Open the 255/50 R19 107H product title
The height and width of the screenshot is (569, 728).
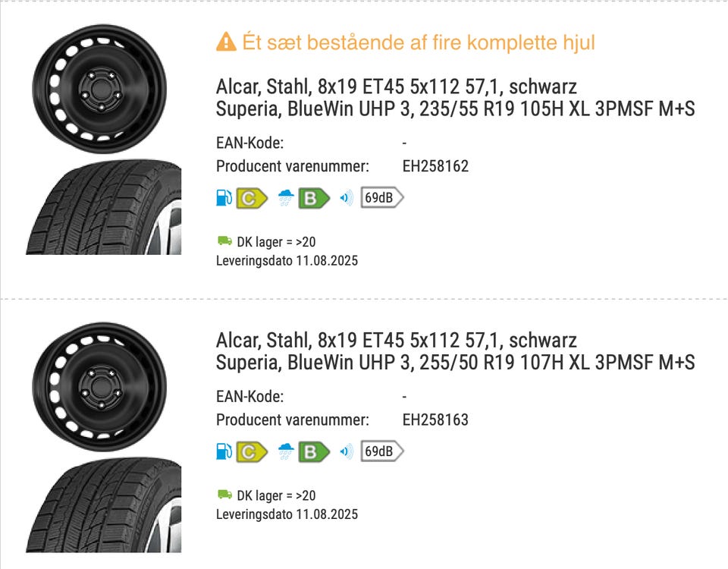pos(455,363)
